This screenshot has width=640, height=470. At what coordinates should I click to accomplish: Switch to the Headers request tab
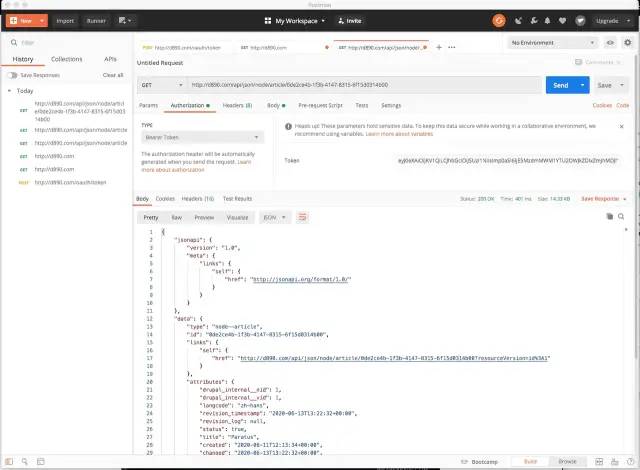[x=237, y=105]
